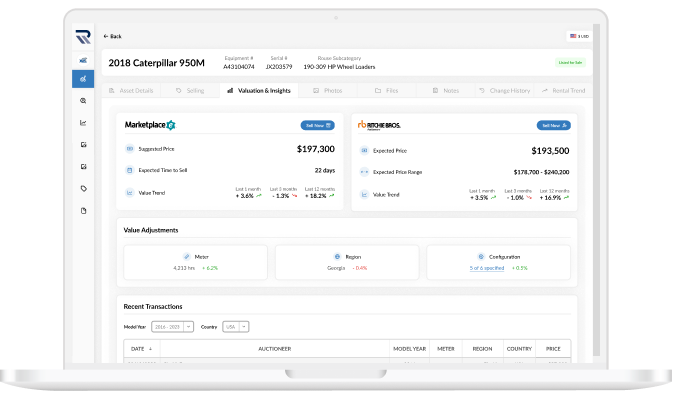Click the COUNTRY column header
The width and height of the screenshot is (677, 399).
coord(519,349)
